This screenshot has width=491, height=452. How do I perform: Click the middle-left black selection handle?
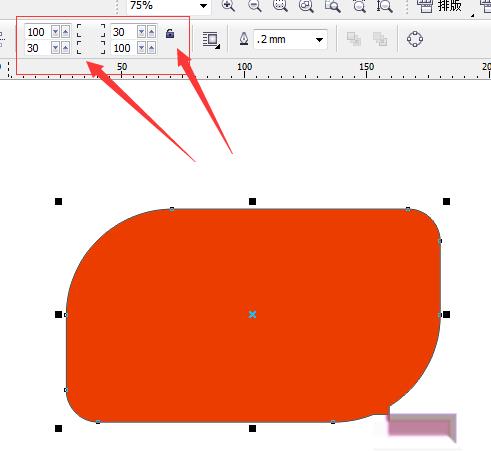(58, 314)
